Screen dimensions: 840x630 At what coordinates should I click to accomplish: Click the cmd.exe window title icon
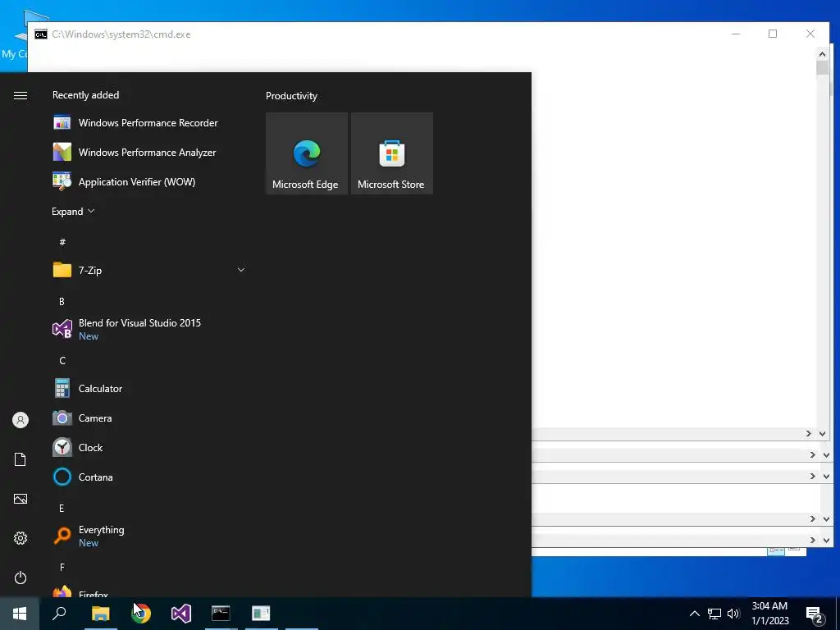click(x=41, y=34)
